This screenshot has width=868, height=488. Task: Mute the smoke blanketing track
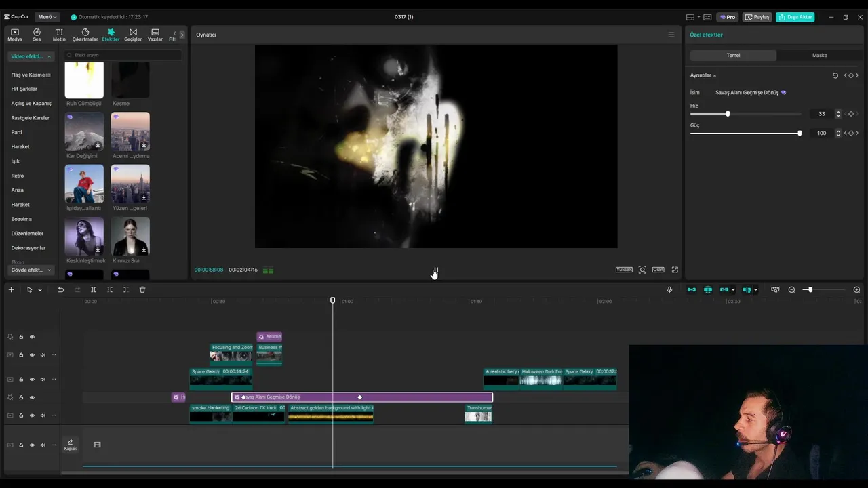[43, 415]
